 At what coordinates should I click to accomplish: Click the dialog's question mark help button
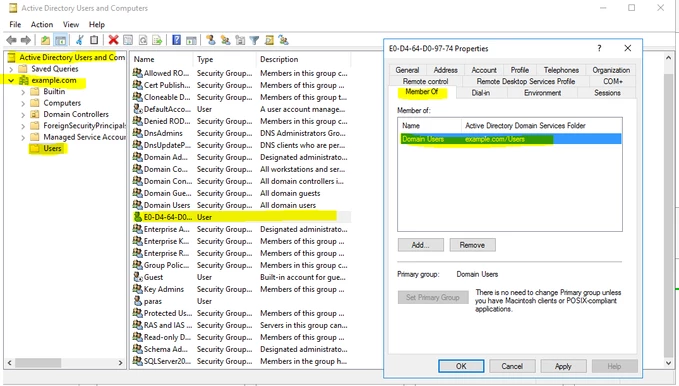point(599,48)
